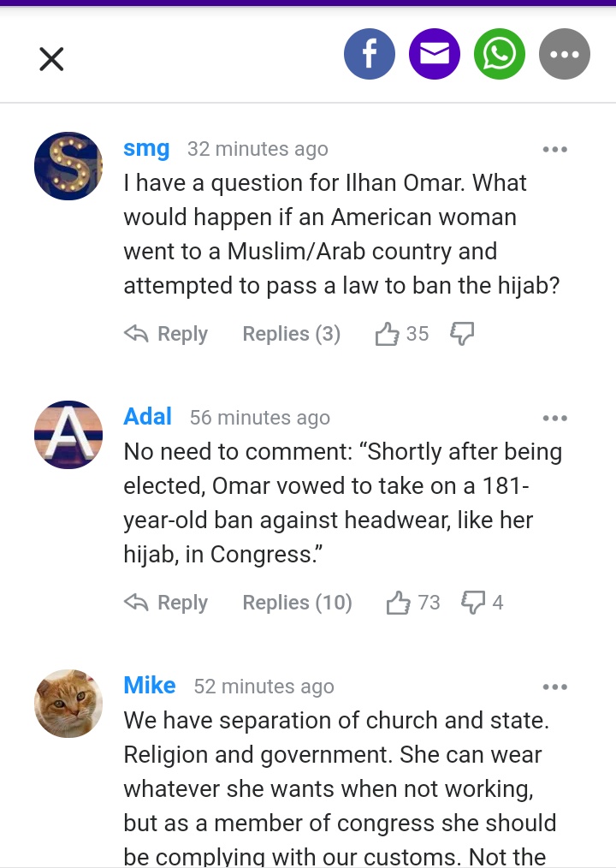Tap Mike's cat avatar picture

point(68,704)
